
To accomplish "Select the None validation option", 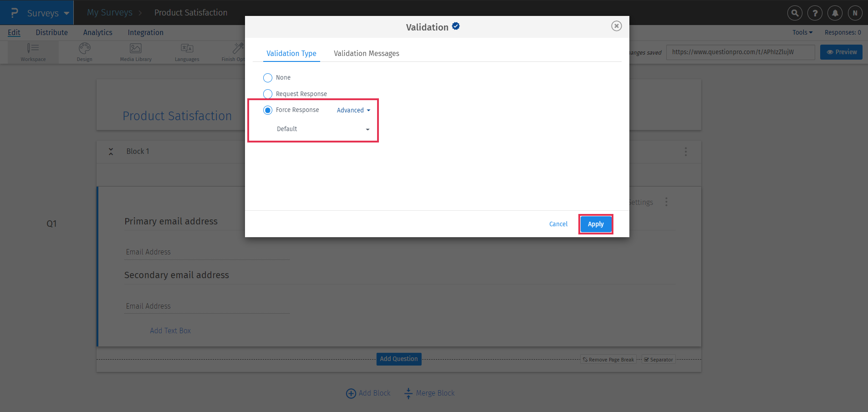I will tap(268, 77).
